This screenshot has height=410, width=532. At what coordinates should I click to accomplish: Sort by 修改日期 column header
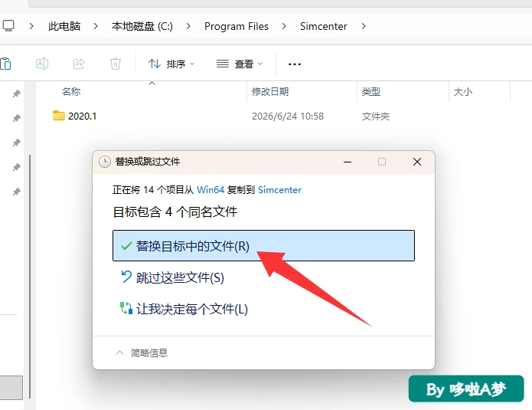(270, 91)
